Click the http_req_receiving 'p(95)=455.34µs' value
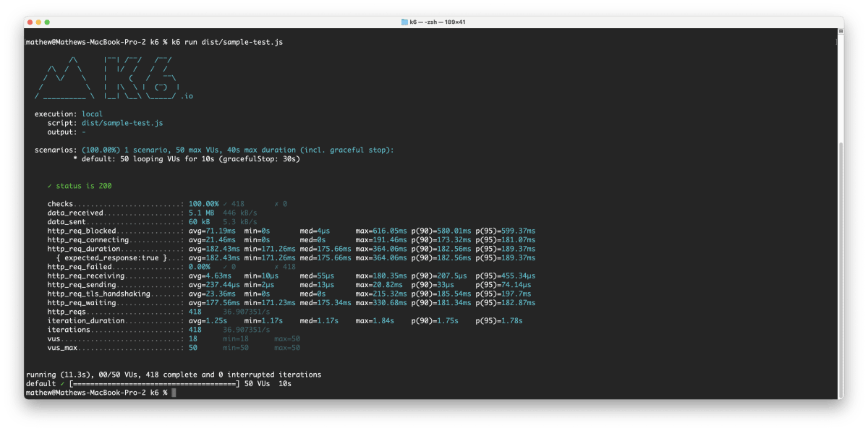Image resolution: width=868 pixels, height=431 pixels. click(x=506, y=276)
